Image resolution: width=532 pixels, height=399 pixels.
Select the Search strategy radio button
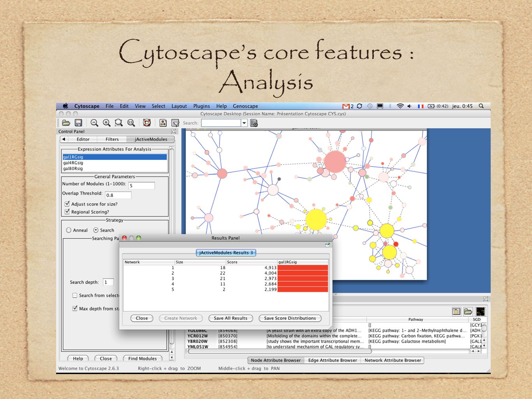[x=96, y=230]
